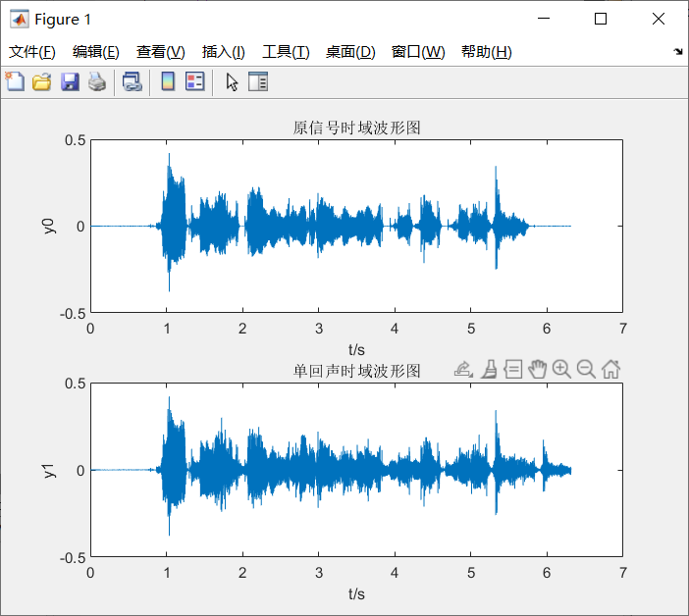
Task: Click the axes export icon above the lower plot
Action: tap(463, 369)
